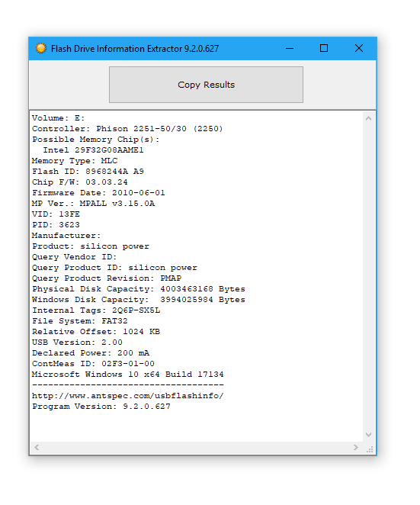
Task: Click the 'ContMeas ID: 02F3-01-00' line
Action: click(93, 364)
